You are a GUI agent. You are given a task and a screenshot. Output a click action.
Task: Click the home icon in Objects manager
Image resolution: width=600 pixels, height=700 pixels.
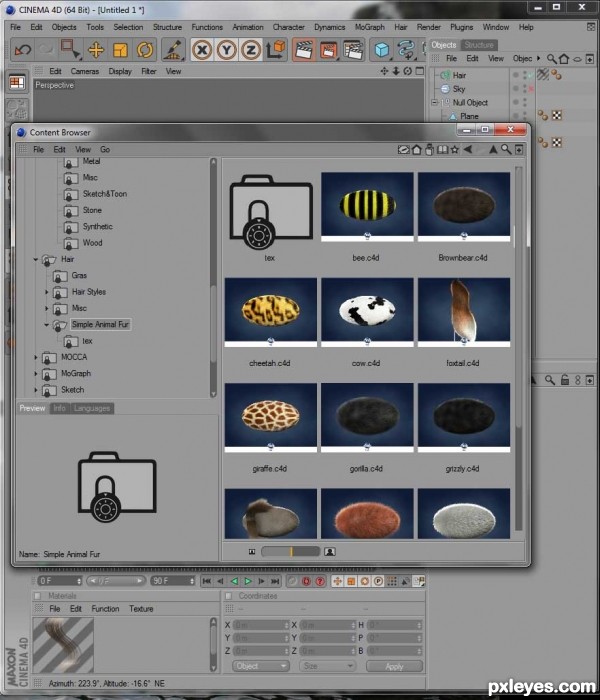pyautogui.click(x=564, y=59)
